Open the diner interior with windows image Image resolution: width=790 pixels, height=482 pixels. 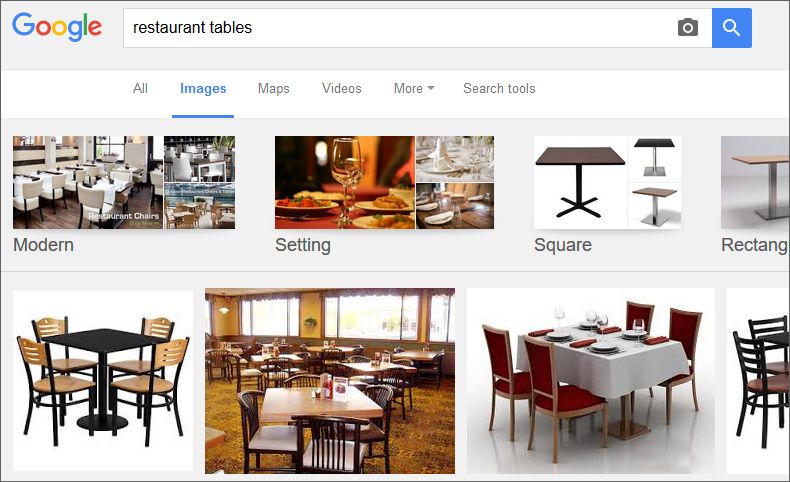(330, 381)
